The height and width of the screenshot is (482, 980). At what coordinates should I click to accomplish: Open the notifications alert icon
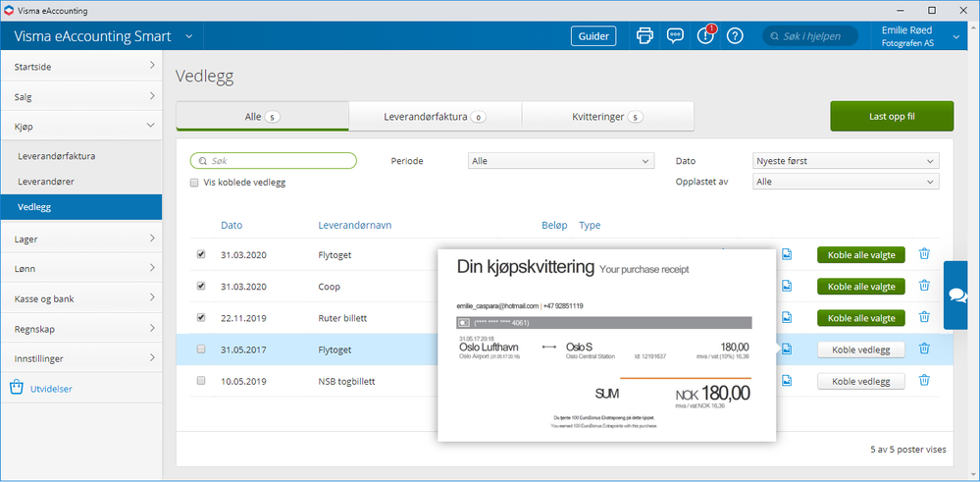[x=704, y=36]
